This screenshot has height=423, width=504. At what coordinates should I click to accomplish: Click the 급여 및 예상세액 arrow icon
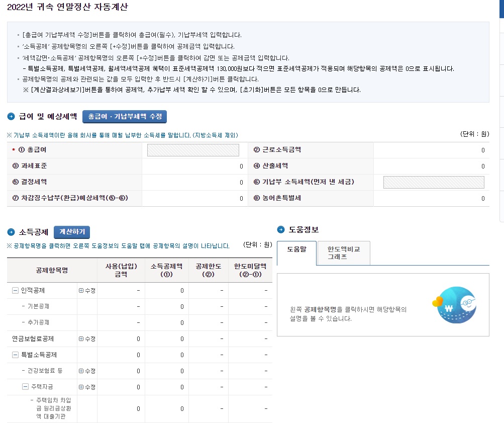coord(11,117)
